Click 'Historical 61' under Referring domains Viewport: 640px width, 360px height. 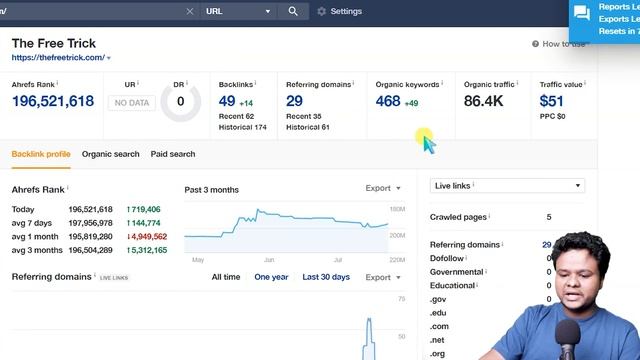[x=307, y=127]
